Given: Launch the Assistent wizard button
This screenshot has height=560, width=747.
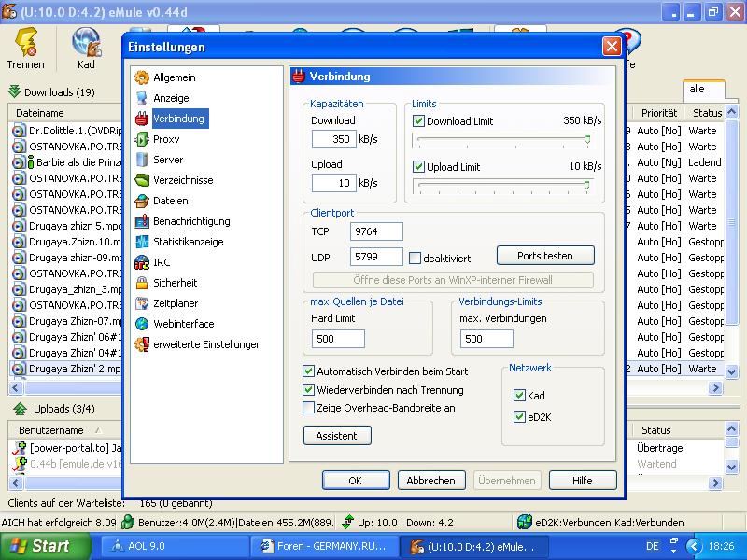Looking at the screenshot, I should (337, 436).
